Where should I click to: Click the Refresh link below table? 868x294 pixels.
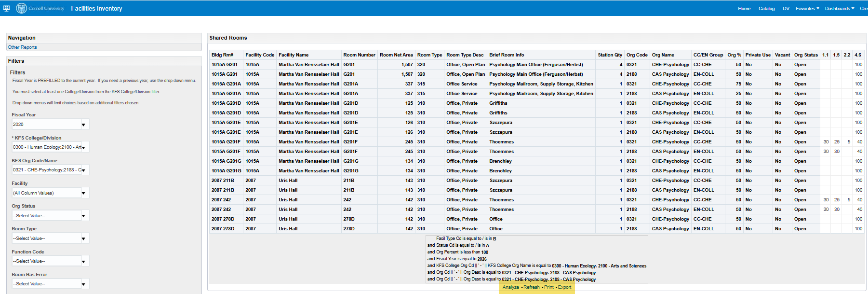tap(532, 287)
